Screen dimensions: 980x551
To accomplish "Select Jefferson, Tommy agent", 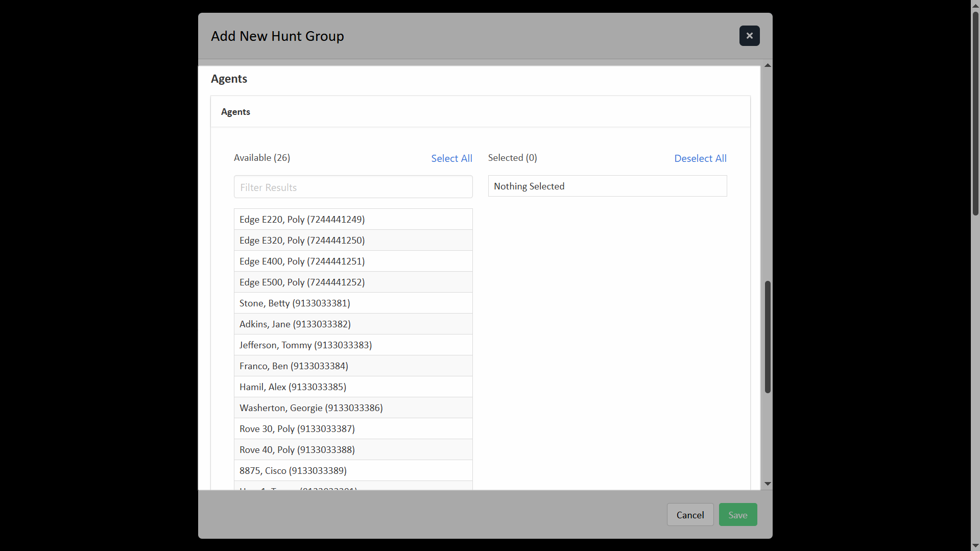I will (x=353, y=345).
